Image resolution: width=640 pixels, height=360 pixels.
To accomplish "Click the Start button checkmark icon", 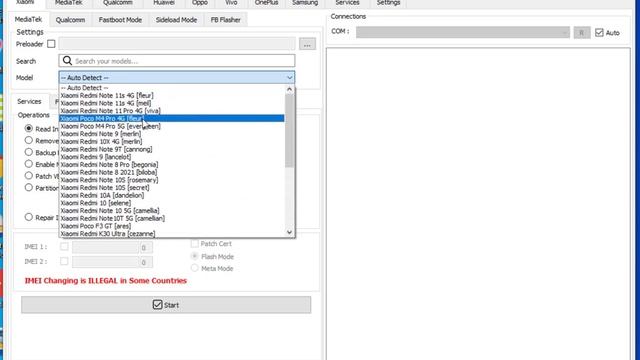I will click(158, 304).
